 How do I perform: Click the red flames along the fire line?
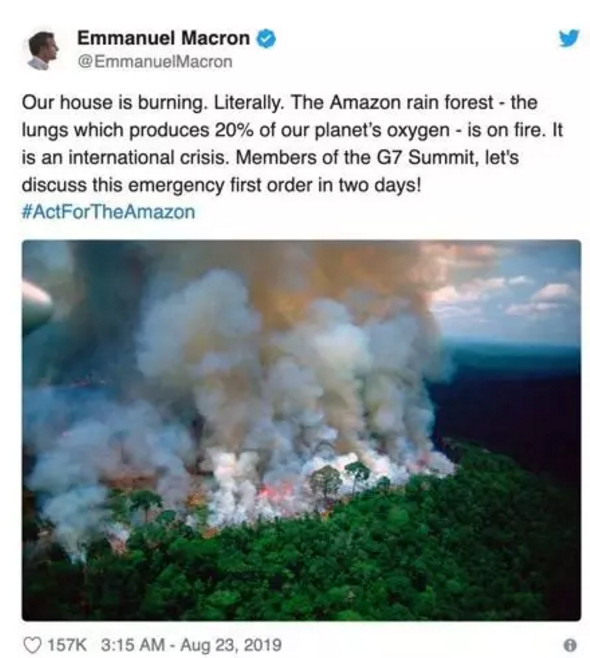275,492
